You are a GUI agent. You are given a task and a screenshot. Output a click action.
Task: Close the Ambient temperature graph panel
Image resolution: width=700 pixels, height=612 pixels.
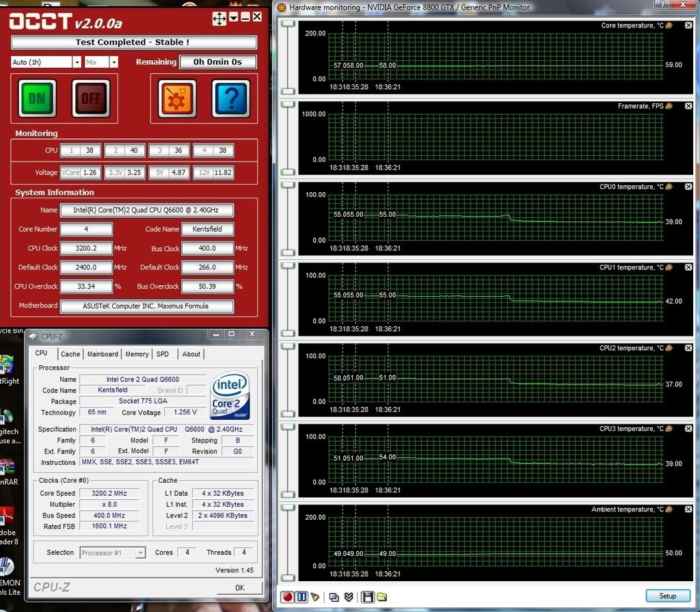[x=688, y=509]
